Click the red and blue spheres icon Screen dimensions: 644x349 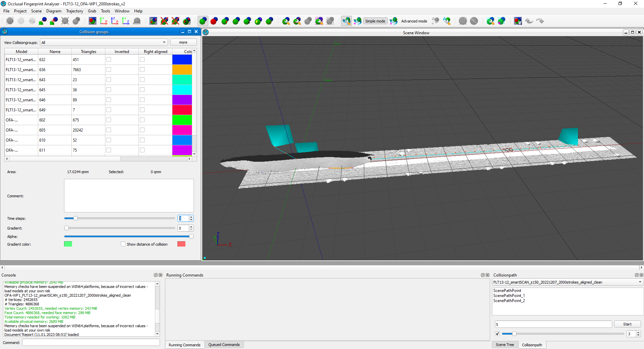pos(214,21)
